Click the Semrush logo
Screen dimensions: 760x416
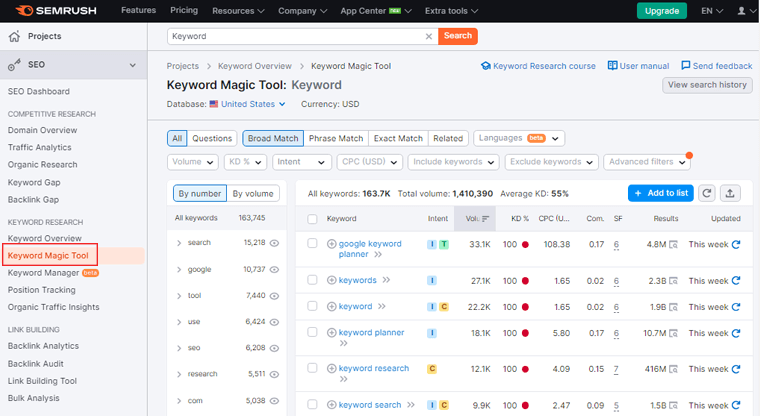(x=56, y=11)
